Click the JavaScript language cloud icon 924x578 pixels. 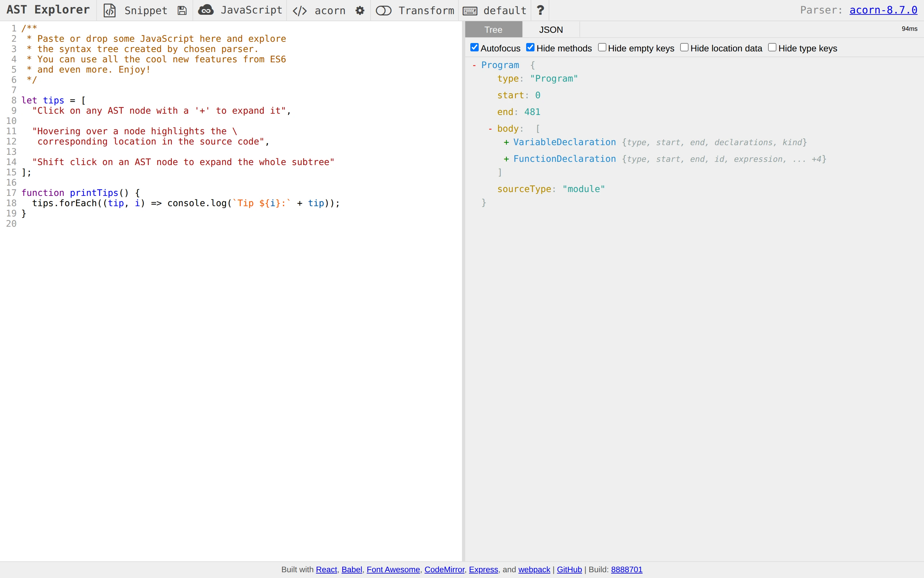point(205,10)
